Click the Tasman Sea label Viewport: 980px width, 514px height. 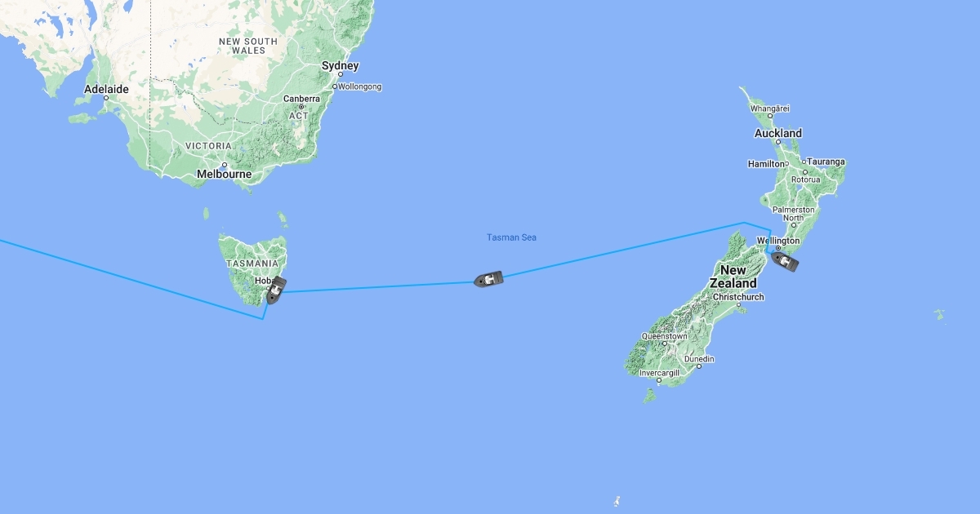click(x=511, y=237)
